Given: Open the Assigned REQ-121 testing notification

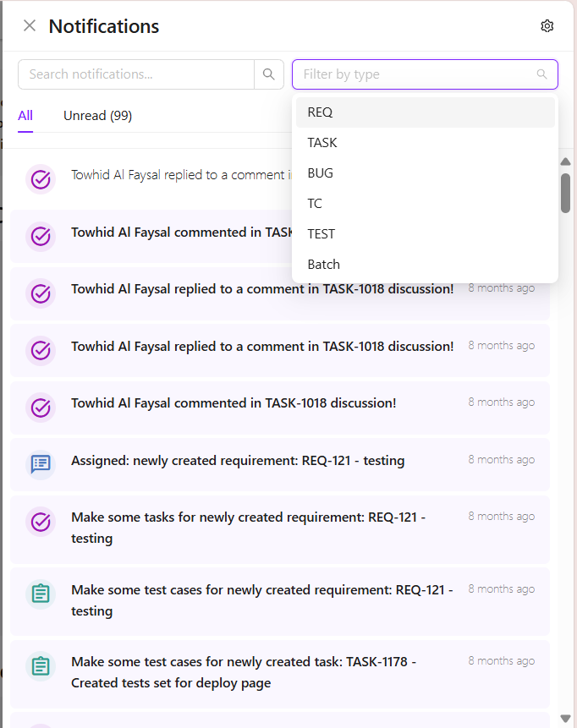Looking at the screenshot, I should 238,461.
